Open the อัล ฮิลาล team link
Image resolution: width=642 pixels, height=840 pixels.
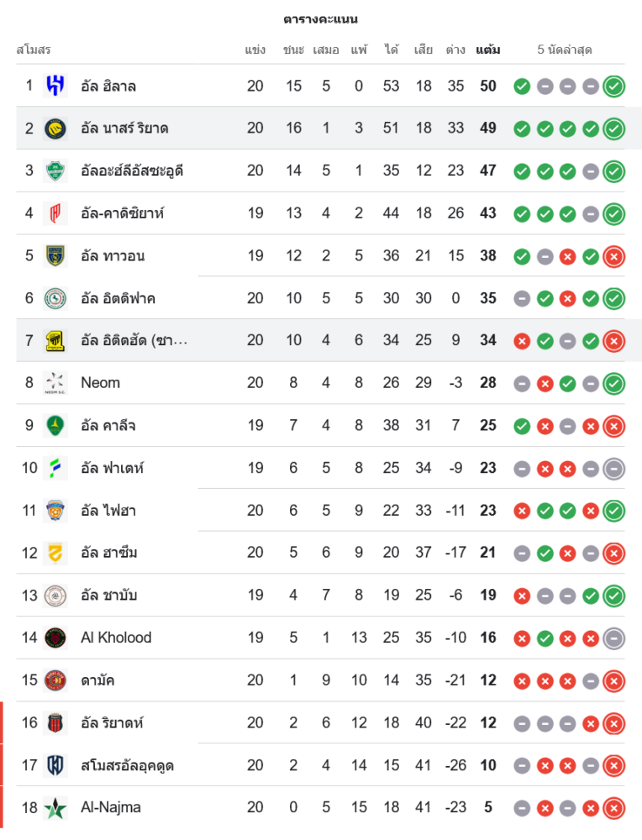[x=108, y=86]
